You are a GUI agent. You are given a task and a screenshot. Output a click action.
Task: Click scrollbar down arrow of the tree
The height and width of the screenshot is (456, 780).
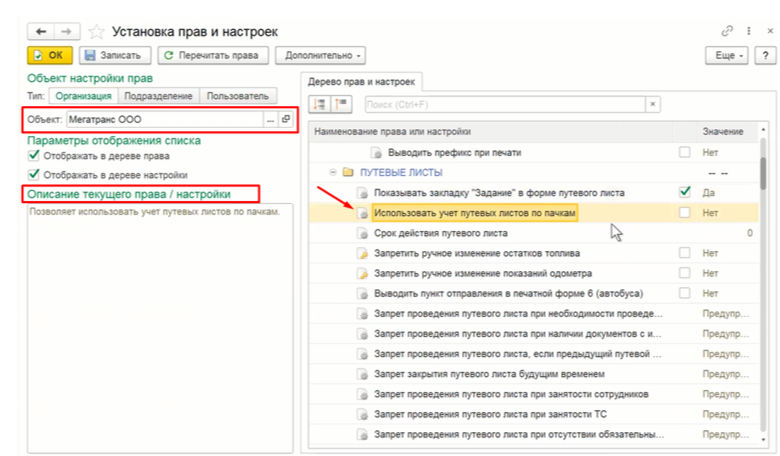pyautogui.click(x=763, y=439)
